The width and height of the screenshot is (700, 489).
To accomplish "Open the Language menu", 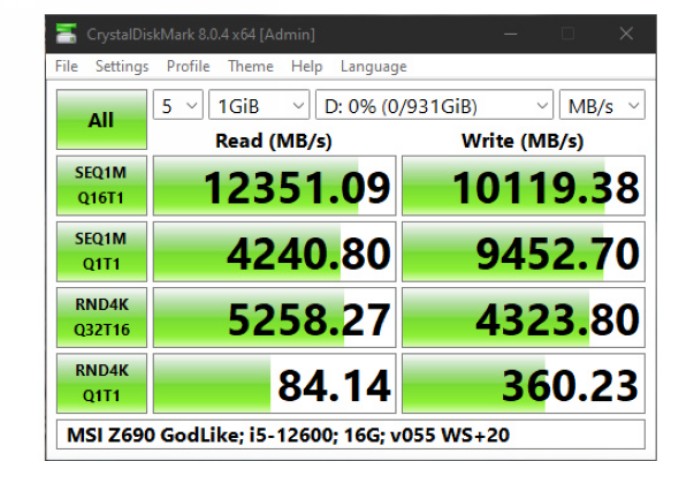I will (373, 66).
